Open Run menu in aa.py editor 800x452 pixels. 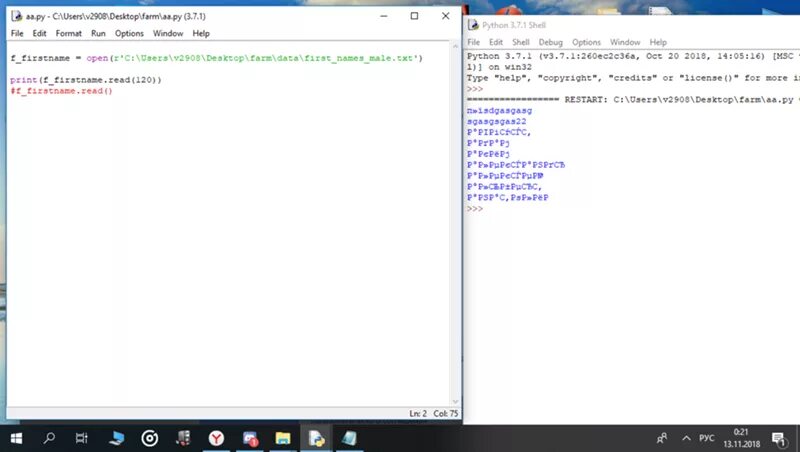[98, 33]
